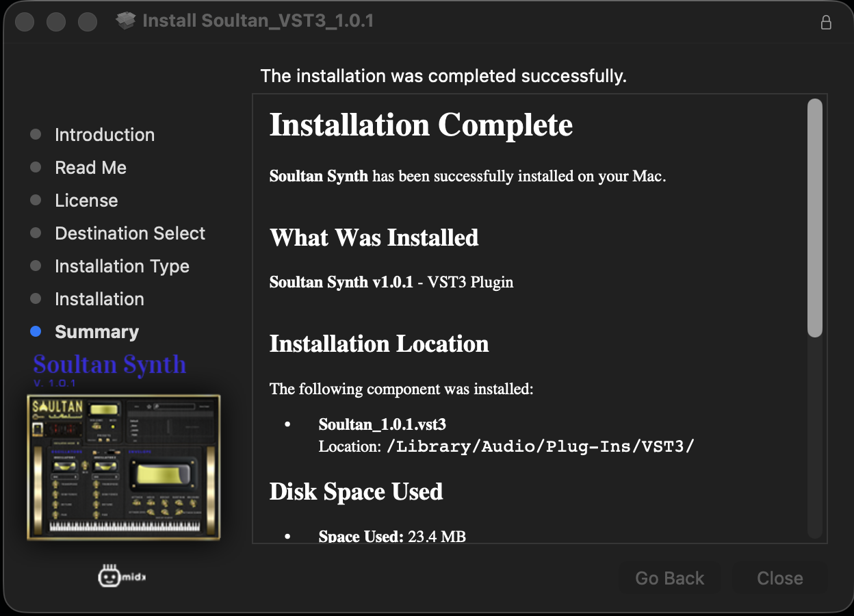The width and height of the screenshot is (854, 616).
Task: Click the vertical scrollbar thumb
Action: coord(814,218)
